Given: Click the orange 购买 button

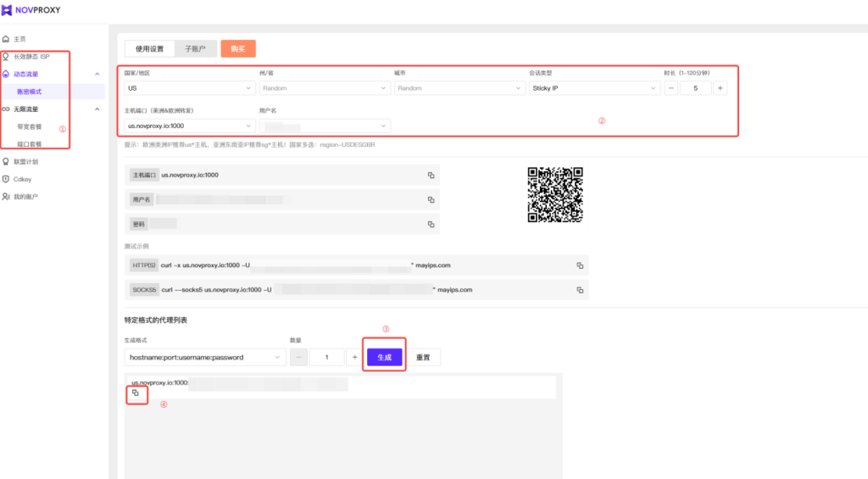Looking at the screenshot, I should point(238,49).
